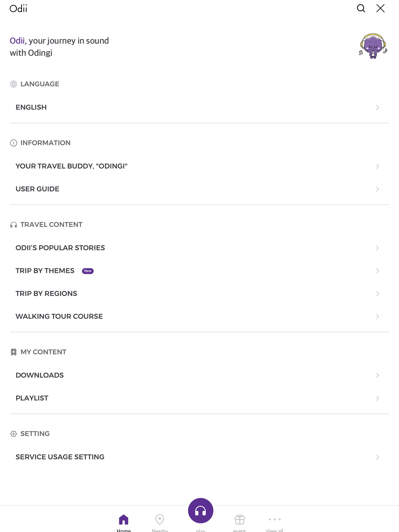The width and height of the screenshot is (399, 532).
Task: Select PLAYLIST under MY CONTENT
Action: (x=32, y=398)
